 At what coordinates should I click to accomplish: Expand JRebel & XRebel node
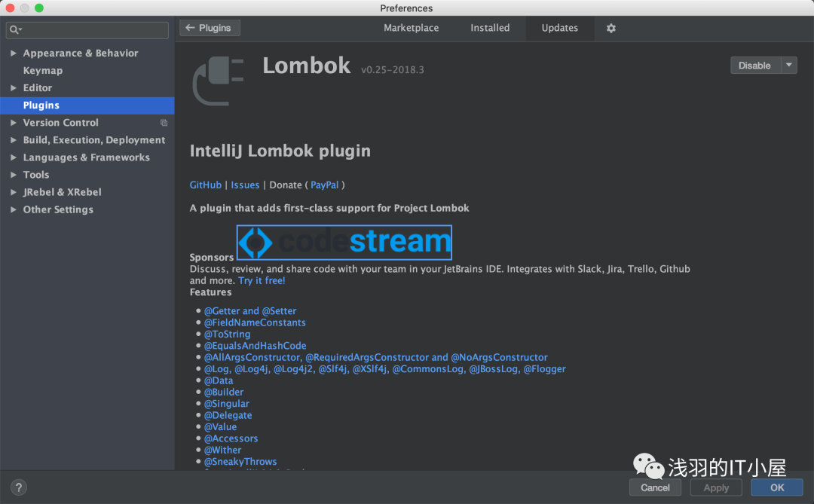[x=14, y=192]
